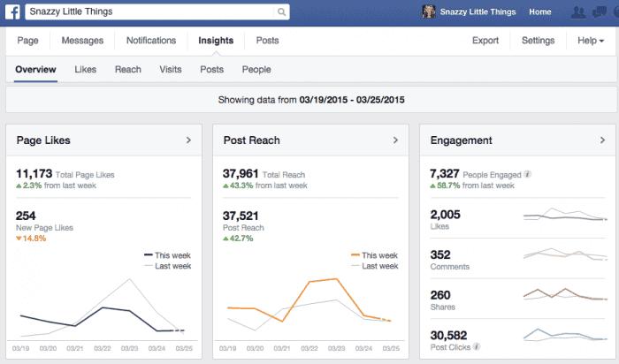Open the friend requests icon
619x364 pixels.
pos(578,12)
